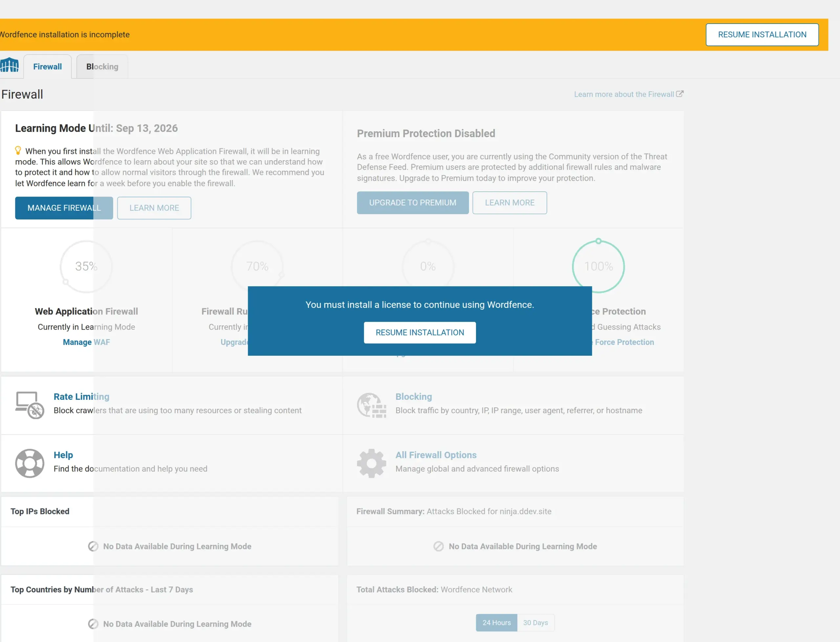Click the no-data icon under Top IPs Blocked
The width and height of the screenshot is (840, 642).
pos(93,546)
